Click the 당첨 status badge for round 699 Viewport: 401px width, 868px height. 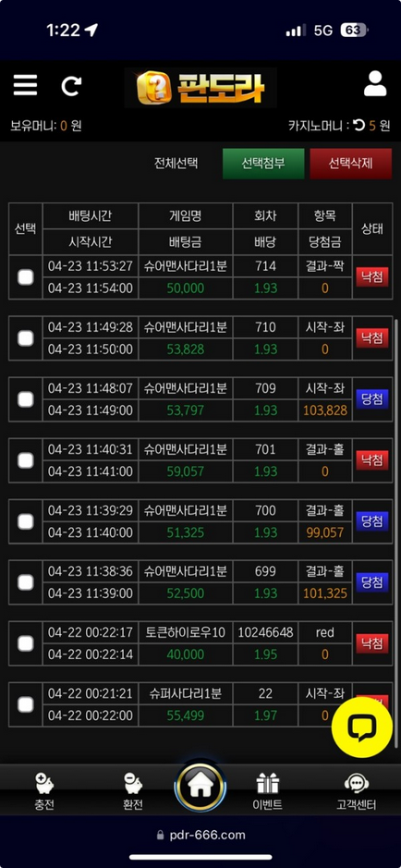click(372, 581)
